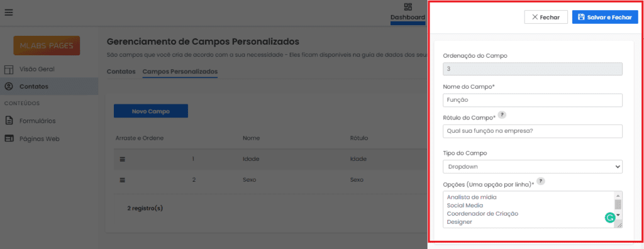
Task: Click the MLABS PAGES logo
Action: click(x=47, y=46)
